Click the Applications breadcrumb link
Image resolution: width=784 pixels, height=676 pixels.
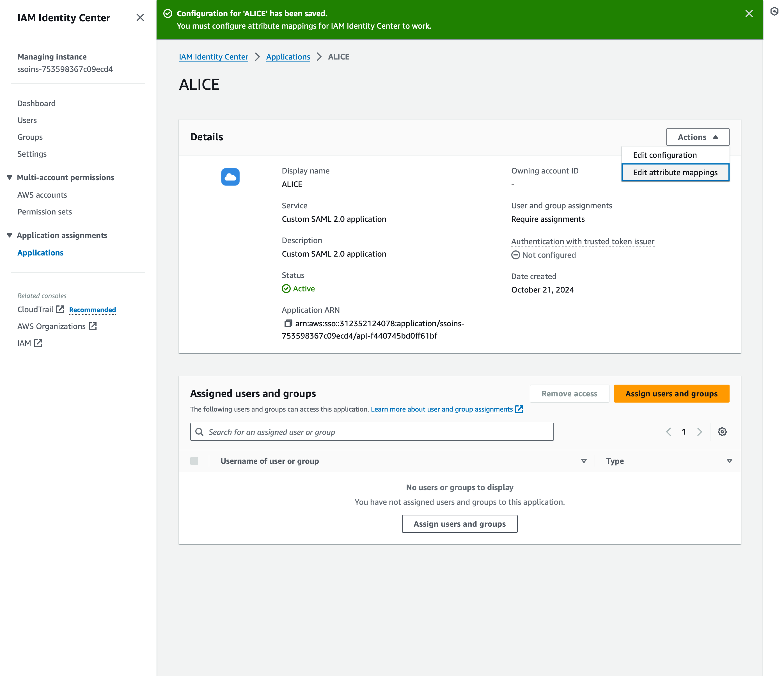288,57
